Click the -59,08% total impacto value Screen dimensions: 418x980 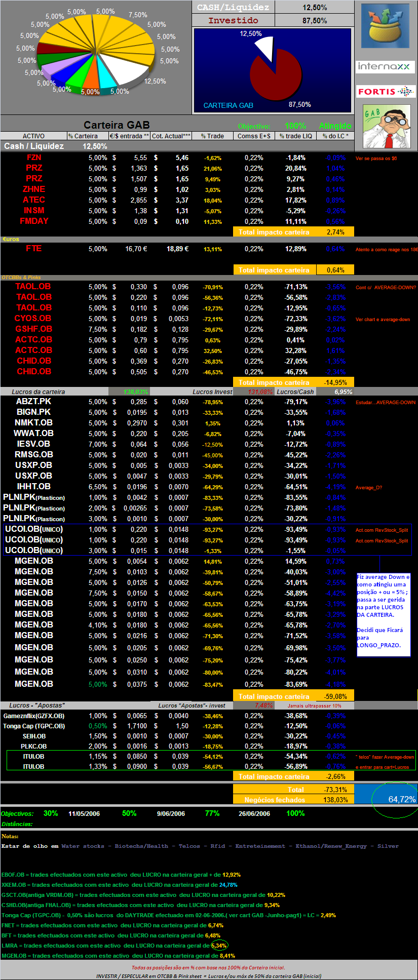coord(335,696)
